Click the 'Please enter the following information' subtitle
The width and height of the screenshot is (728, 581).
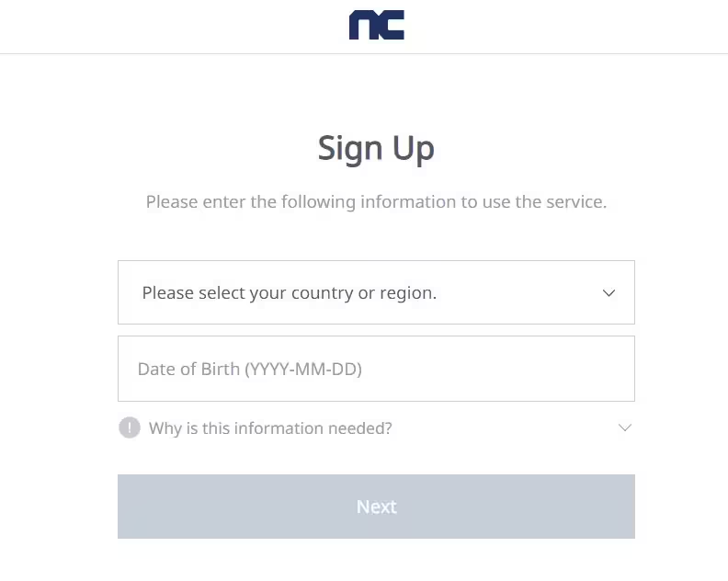coord(376,202)
